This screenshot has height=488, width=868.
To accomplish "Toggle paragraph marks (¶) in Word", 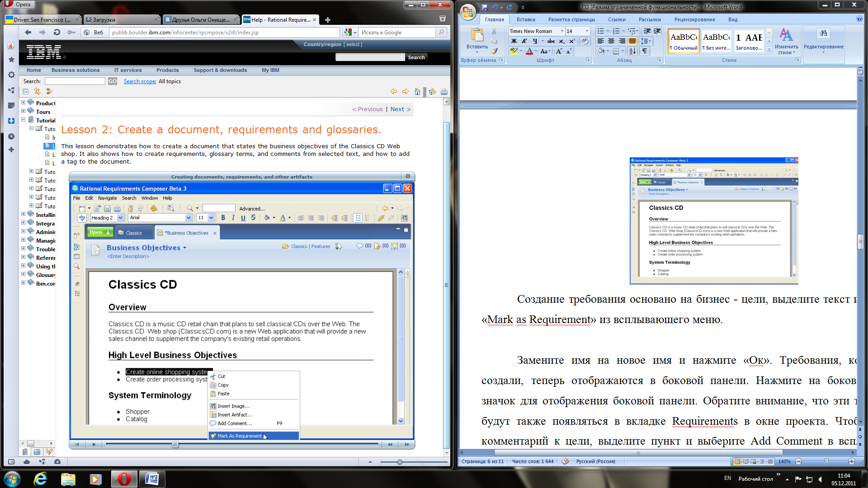I will (645, 52).
